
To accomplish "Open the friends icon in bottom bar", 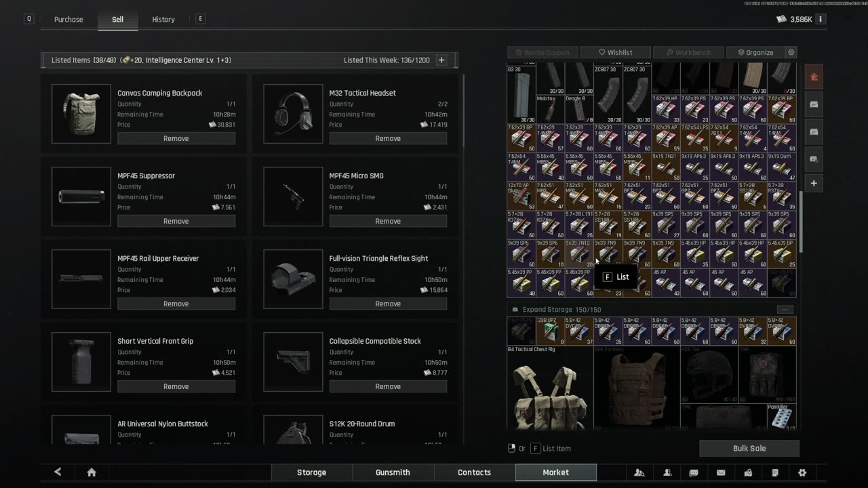I will (x=667, y=472).
